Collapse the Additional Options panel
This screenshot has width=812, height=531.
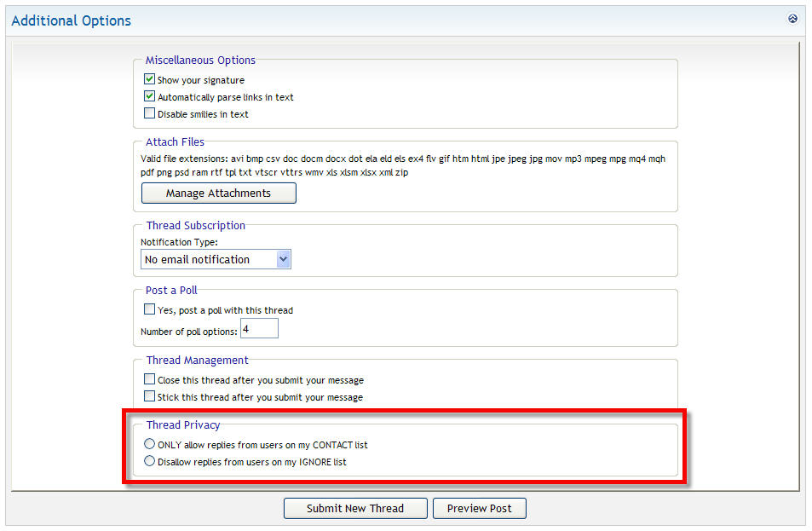(x=792, y=19)
